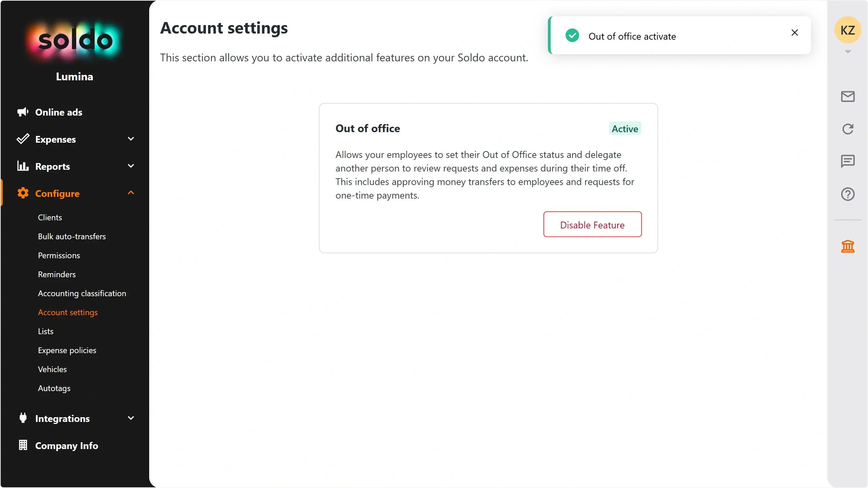This screenshot has height=488, width=868.
Task: Click the Soldo logo
Action: [x=75, y=41]
